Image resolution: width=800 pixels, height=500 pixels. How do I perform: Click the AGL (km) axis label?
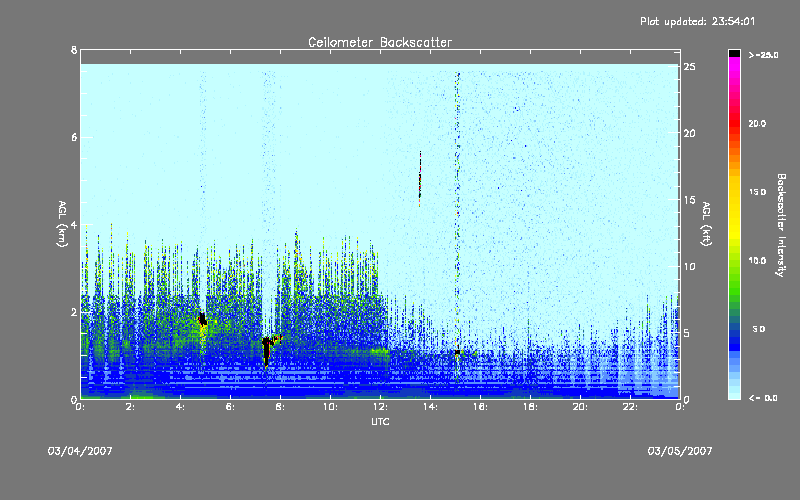(62, 224)
